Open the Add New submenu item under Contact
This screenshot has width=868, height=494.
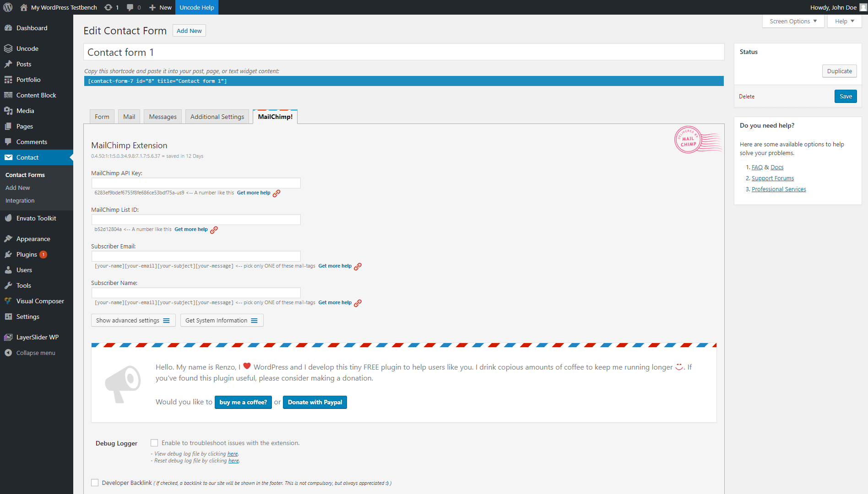click(x=17, y=188)
